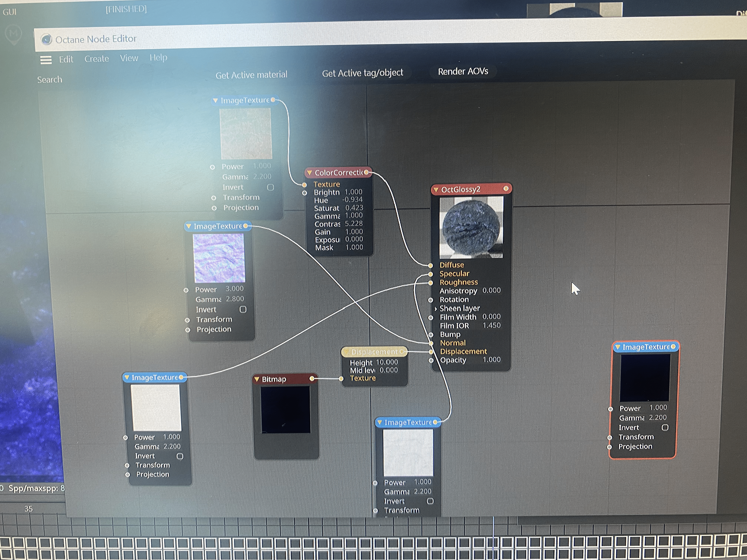Open the hamburger menu icon beside Edit
This screenshot has height=560, width=747.
46,60
